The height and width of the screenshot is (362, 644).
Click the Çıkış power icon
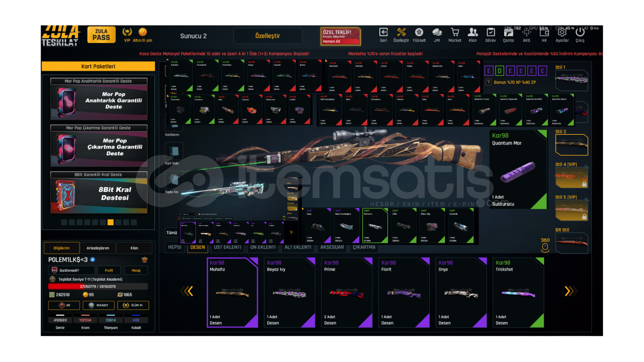580,33
